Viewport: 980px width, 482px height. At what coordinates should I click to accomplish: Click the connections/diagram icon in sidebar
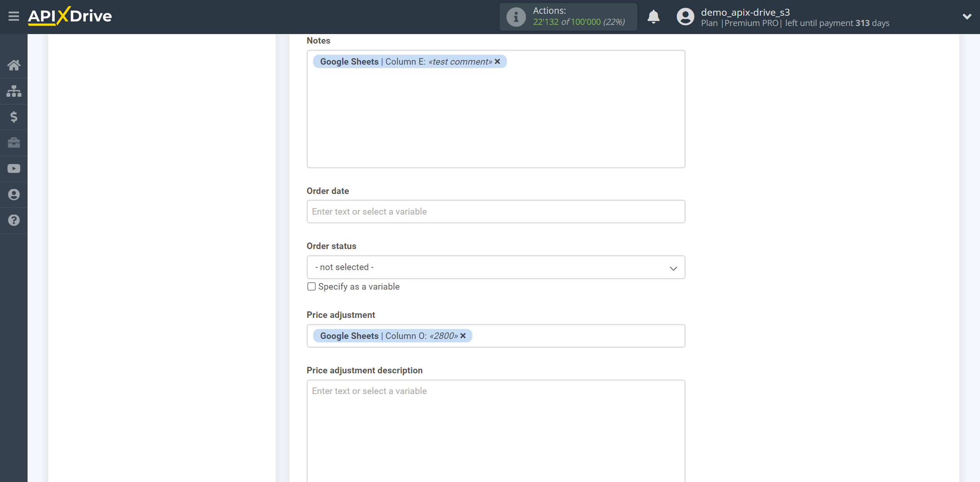point(14,91)
